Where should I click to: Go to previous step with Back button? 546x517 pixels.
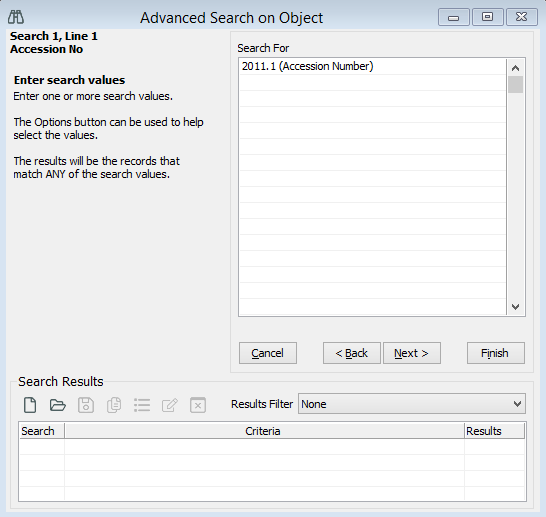pos(352,353)
